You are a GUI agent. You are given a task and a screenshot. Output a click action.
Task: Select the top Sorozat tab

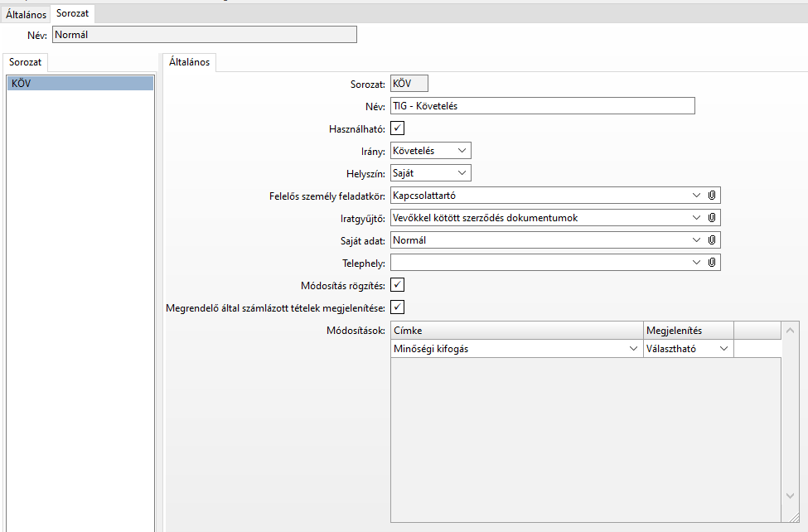pyautogui.click(x=72, y=14)
